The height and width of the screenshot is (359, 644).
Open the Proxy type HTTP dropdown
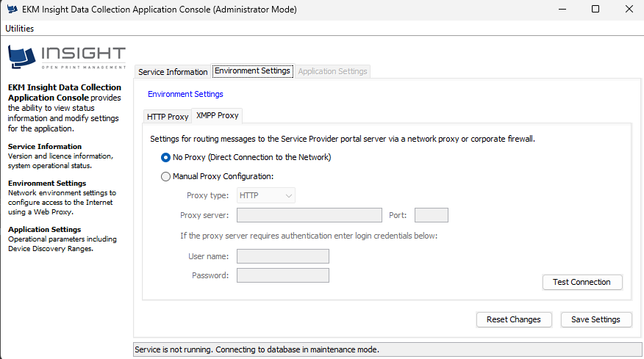click(265, 196)
